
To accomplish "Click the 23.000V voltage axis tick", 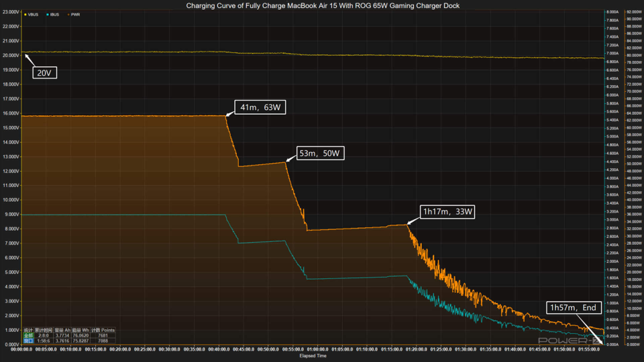I will (11, 12).
